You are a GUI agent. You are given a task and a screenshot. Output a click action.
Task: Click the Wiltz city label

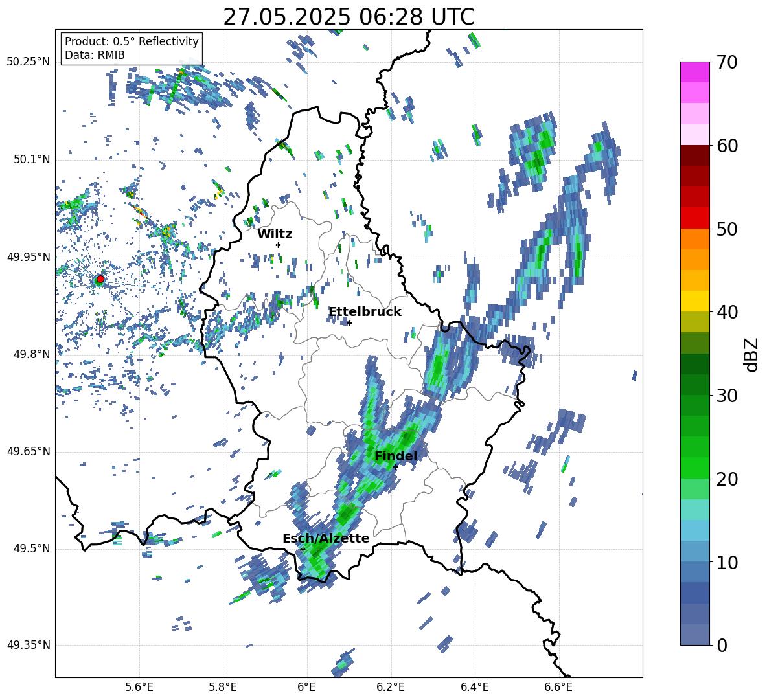coord(275,234)
